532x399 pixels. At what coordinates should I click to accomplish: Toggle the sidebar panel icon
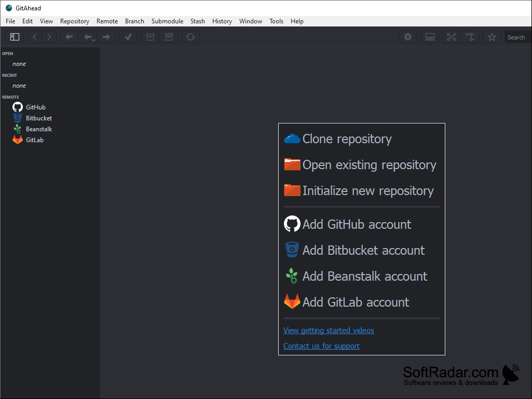tap(15, 37)
